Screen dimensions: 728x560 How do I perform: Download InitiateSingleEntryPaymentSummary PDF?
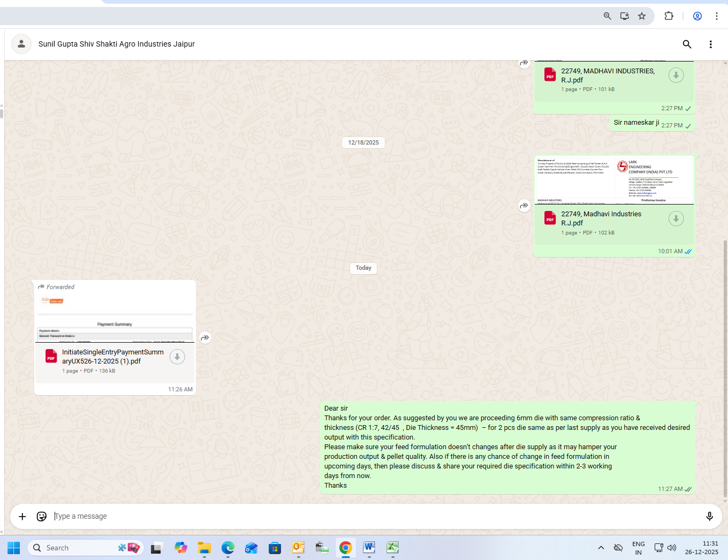(177, 357)
